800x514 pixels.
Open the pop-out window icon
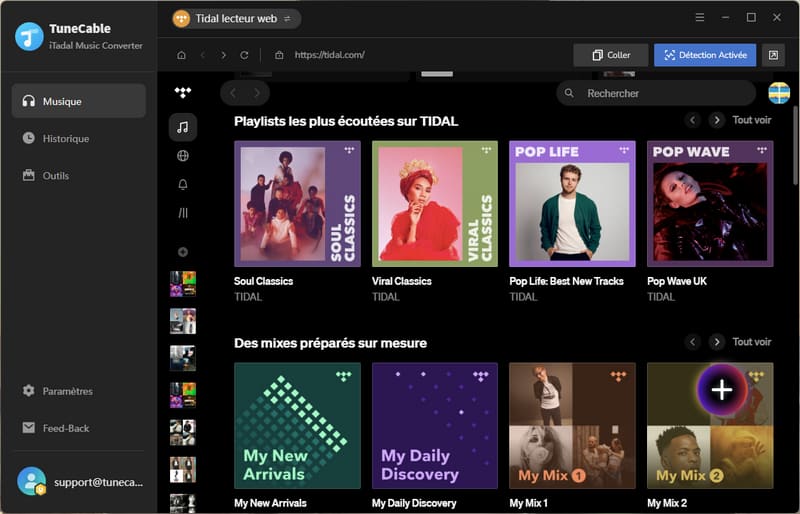coord(773,55)
